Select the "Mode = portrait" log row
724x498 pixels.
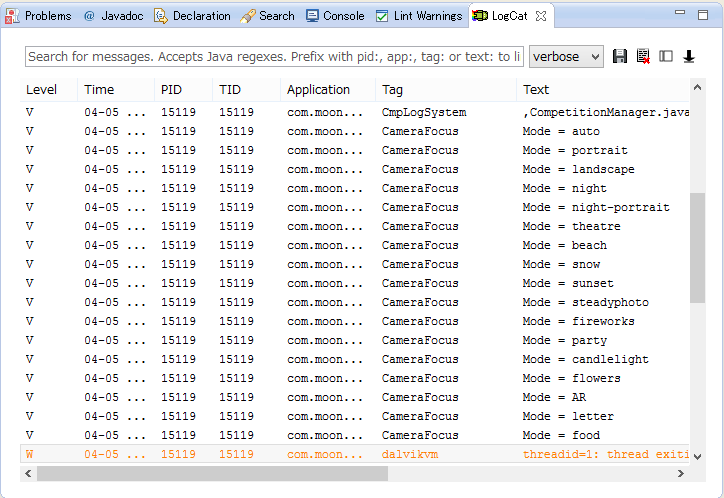[355, 150]
